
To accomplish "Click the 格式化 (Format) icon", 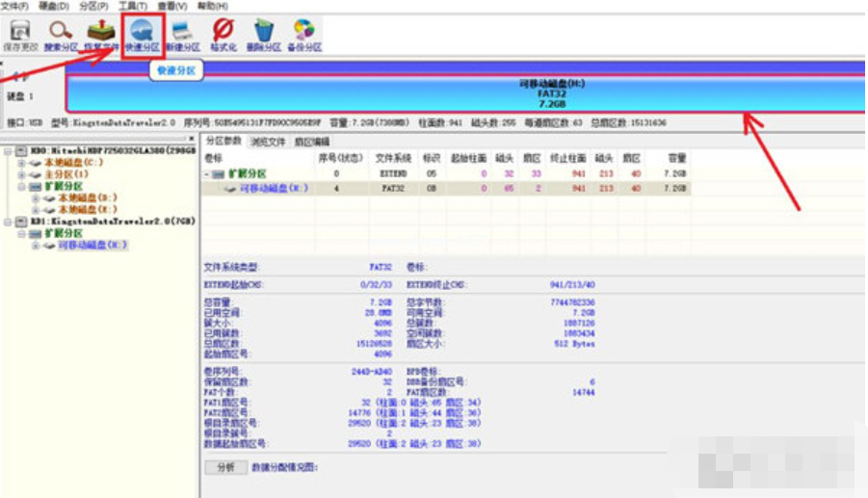I will [x=223, y=34].
